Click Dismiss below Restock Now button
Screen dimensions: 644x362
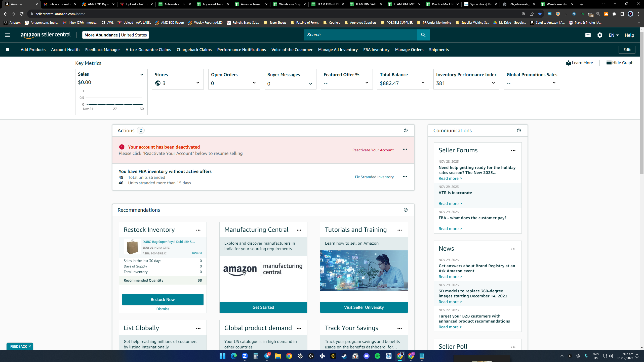click(x=163, y=309)
